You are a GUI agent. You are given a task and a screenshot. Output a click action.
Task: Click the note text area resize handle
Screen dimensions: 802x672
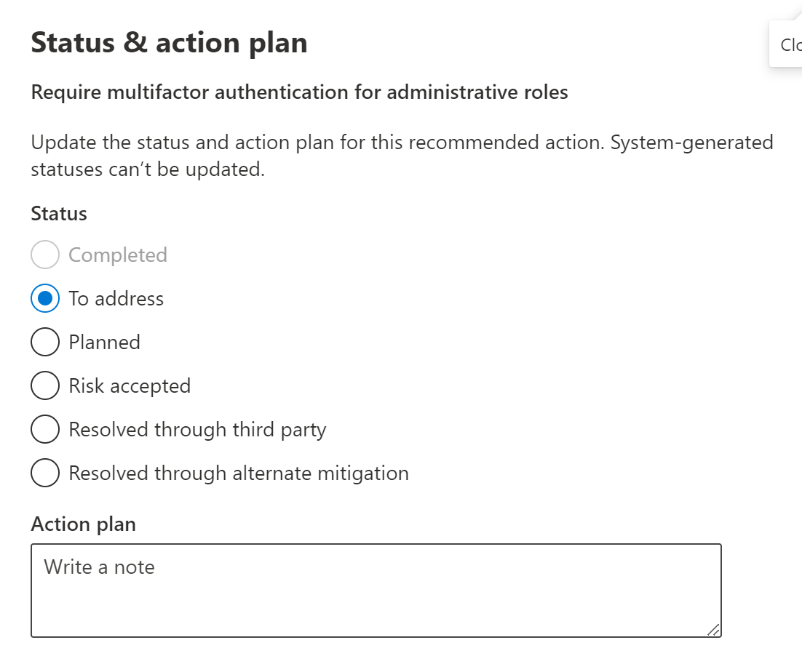(x=714, y=630)
